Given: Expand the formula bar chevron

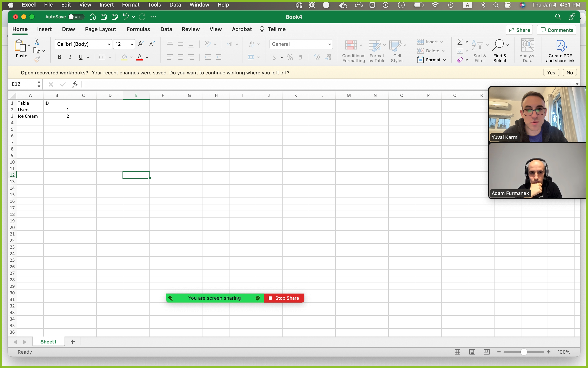Looking at the screenshot, I should 577,84.
